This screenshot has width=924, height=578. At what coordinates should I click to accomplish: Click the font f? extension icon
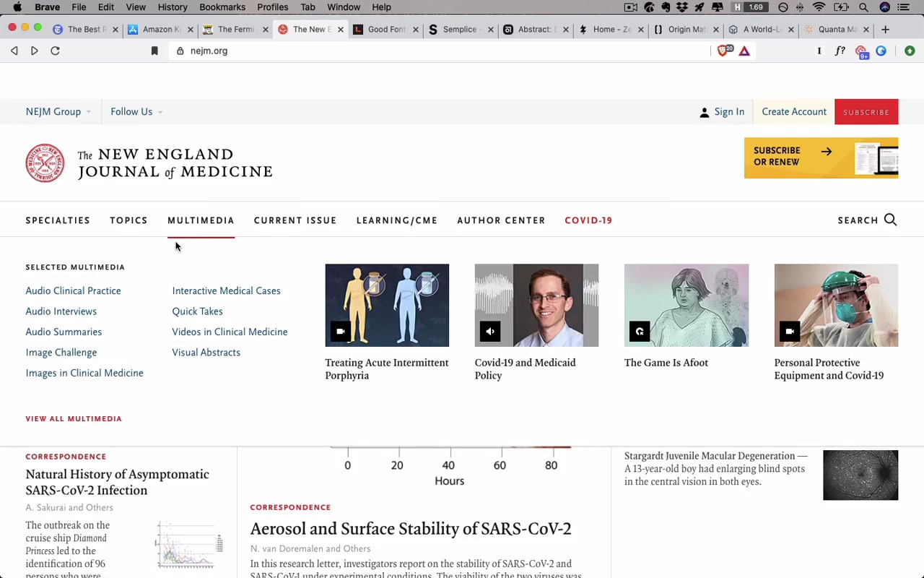tap(840, 51)
